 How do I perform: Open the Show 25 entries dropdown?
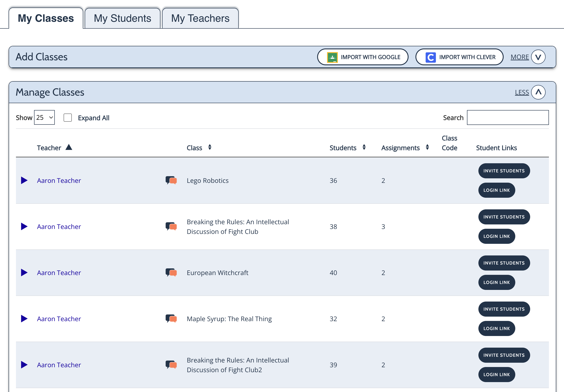click(x=44, y=118)
